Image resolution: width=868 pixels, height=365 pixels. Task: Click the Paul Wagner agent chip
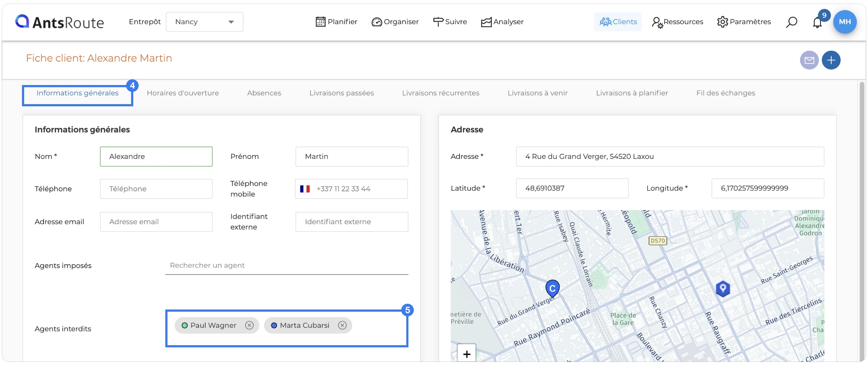pos(217,325)
